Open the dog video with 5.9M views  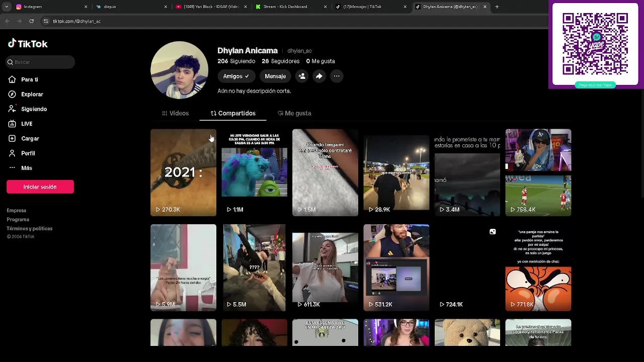click(x=183, y=267)
